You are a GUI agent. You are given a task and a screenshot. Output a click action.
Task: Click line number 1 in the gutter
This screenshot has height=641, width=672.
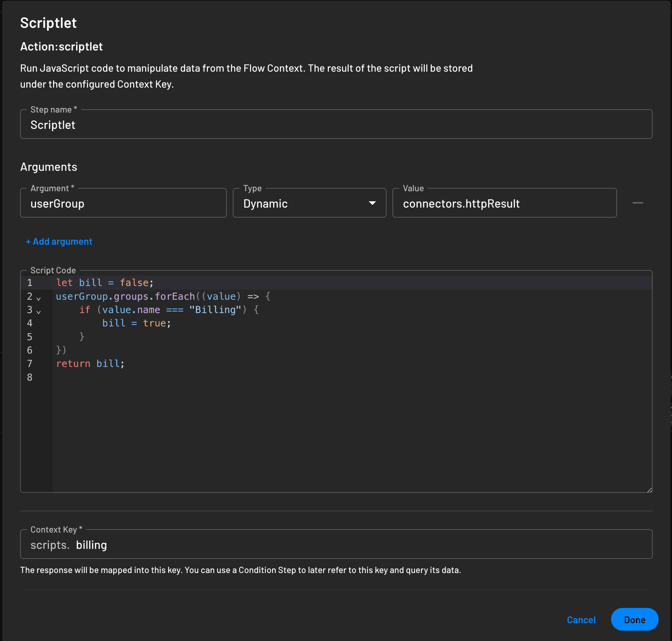(x=30, y=283)
